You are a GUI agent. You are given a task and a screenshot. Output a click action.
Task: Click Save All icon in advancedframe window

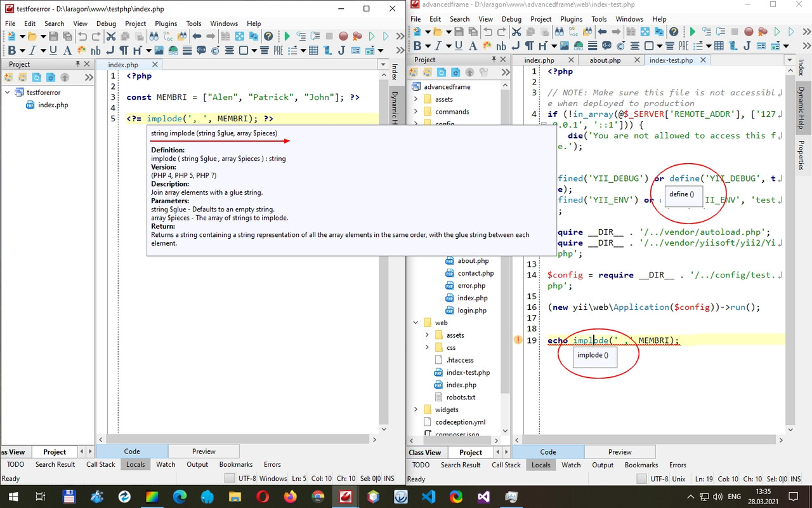(473, 32)
